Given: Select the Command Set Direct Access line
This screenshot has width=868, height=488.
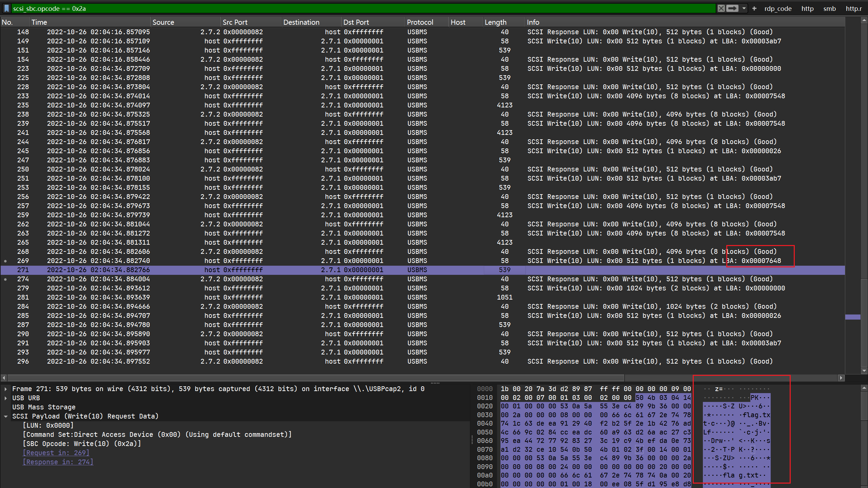Looking at the screenshot, I should [157, 434].
